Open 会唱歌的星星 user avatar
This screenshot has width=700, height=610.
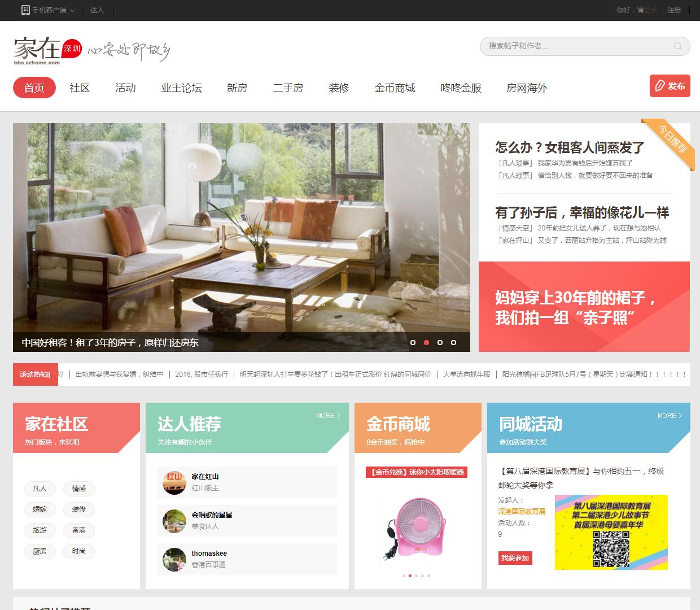tap(174, 521)
